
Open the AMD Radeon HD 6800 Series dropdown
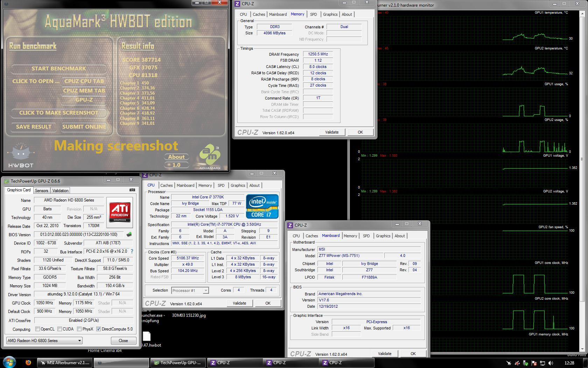pos(44,340)
